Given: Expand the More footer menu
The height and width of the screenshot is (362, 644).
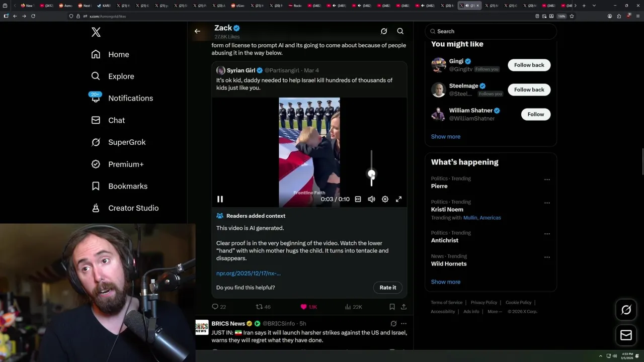Looking at the screenshot, I should click(494, 312).
